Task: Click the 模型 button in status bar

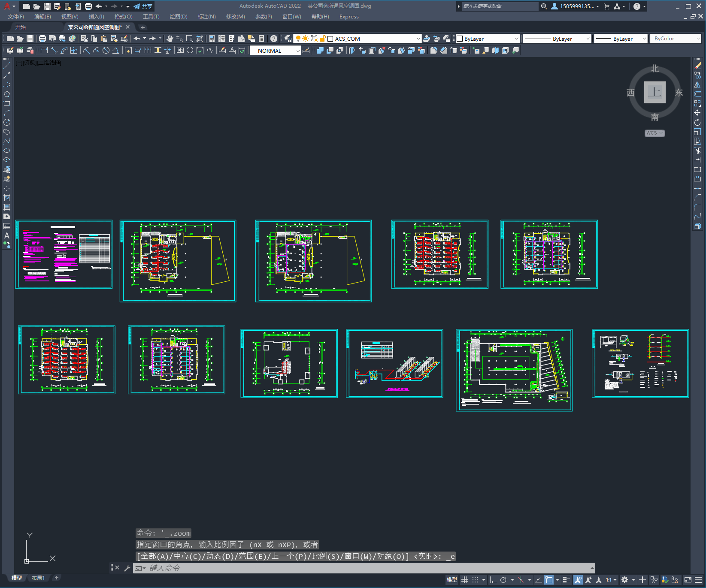Action: click(x=452, y=580)
